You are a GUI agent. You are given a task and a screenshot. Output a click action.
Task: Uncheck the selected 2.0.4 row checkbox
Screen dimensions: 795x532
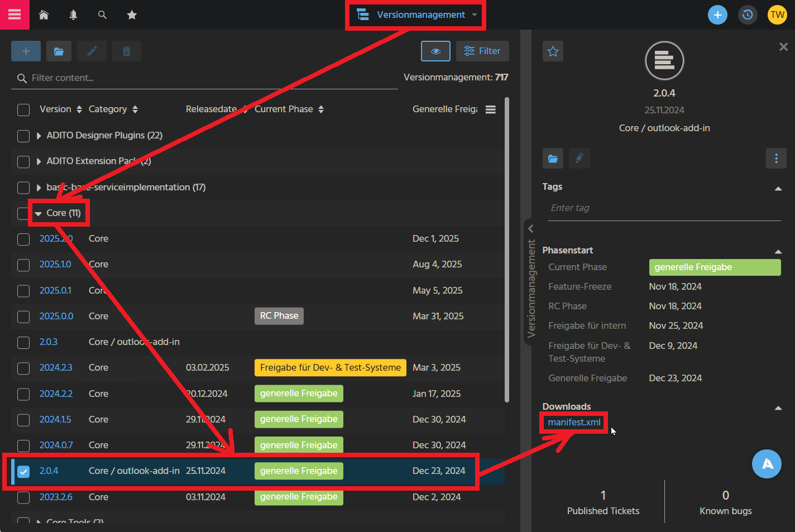[x=23, y=471]
